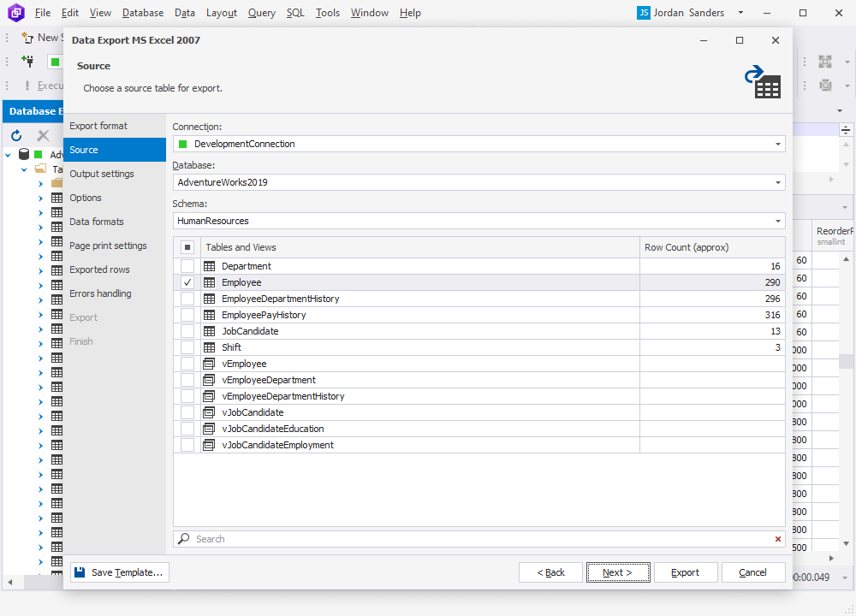Click the vEmployeeDepartmentHistory view icon

point(209,396)
